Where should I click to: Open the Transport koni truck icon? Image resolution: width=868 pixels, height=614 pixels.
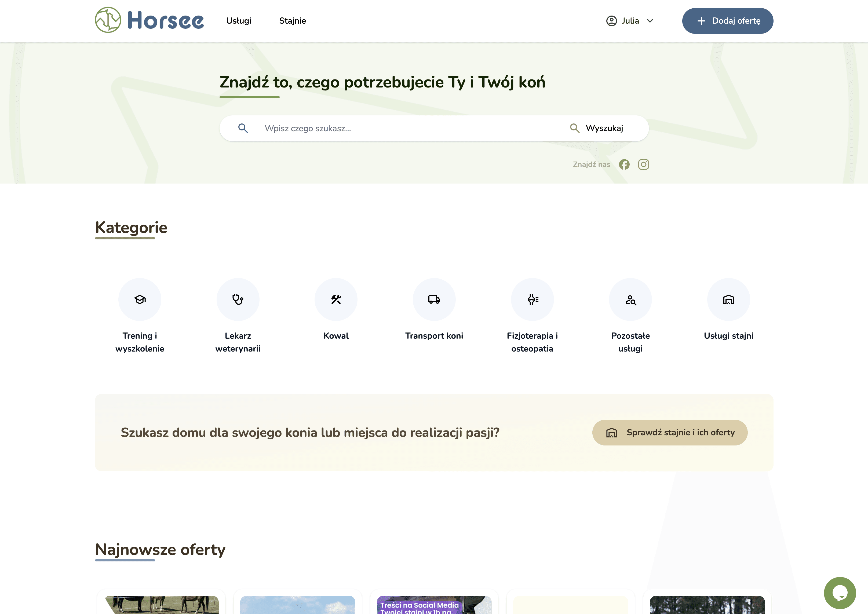click(434, 299)
